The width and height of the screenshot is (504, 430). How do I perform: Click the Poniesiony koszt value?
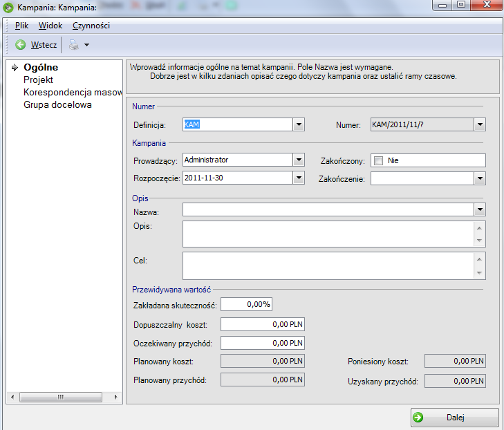pyautogui.click(x=455, y=361)
